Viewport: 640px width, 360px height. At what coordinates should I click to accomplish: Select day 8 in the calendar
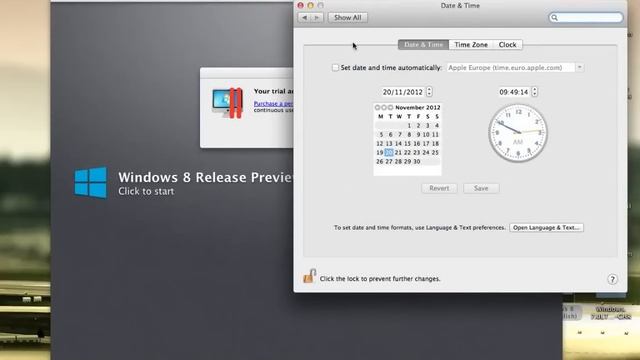[409, 134]
